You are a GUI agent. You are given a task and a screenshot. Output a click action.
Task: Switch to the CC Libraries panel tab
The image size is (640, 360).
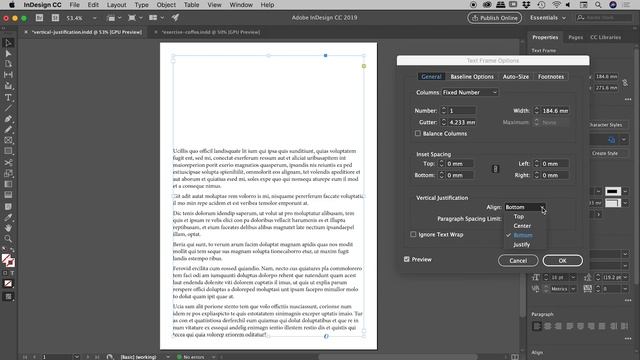[605, 37]
